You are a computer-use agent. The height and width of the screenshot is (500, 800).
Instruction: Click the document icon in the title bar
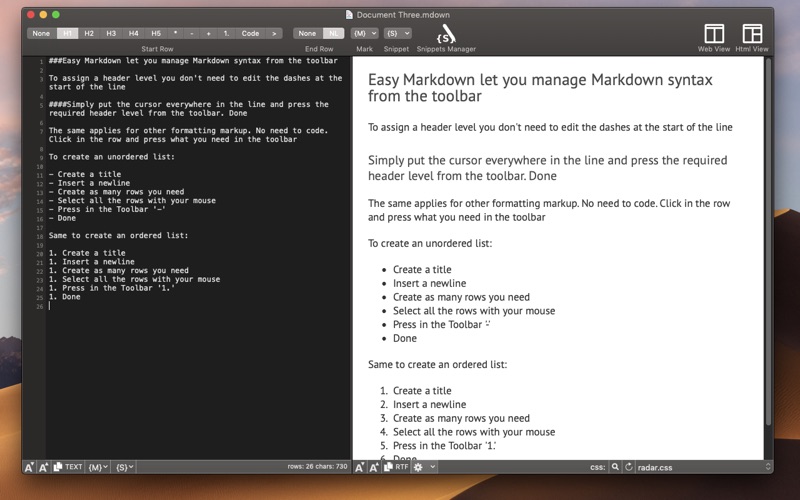(349, 15)
